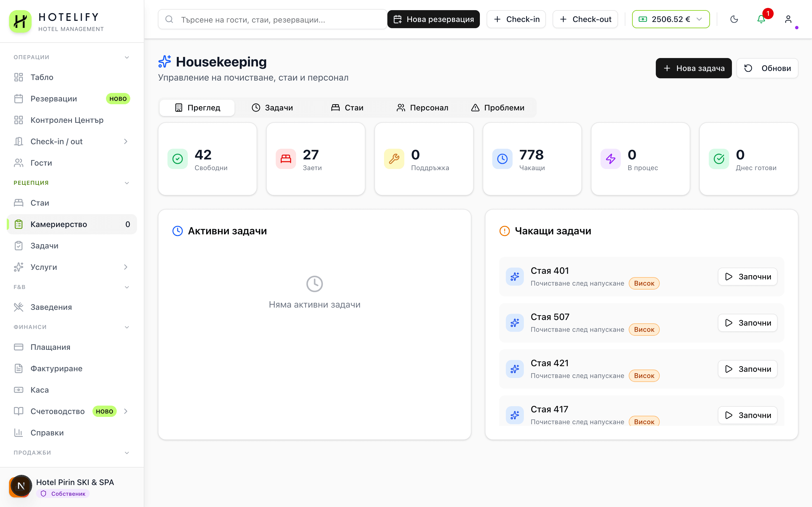This screenshot has height=507, width=812.
Task: Expand the Check-in / out submenu
Action: (x=126, y=141)
